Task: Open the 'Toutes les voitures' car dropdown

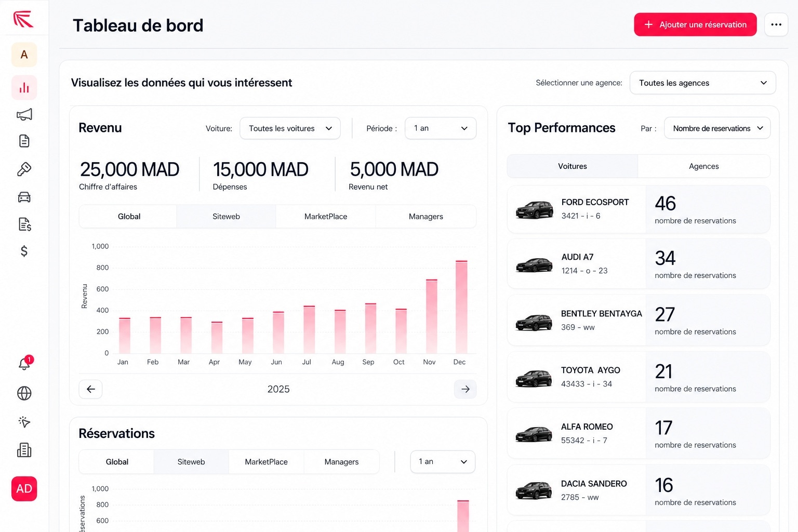Action: (x=290, y=128)
